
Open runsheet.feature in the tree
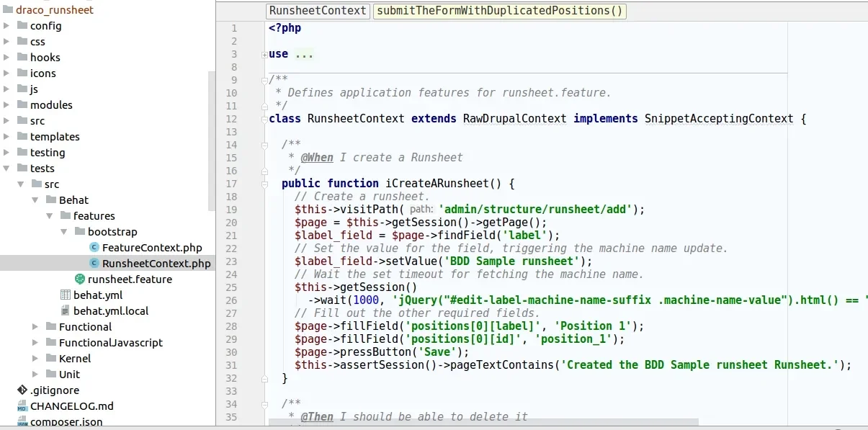coord(130,279)
